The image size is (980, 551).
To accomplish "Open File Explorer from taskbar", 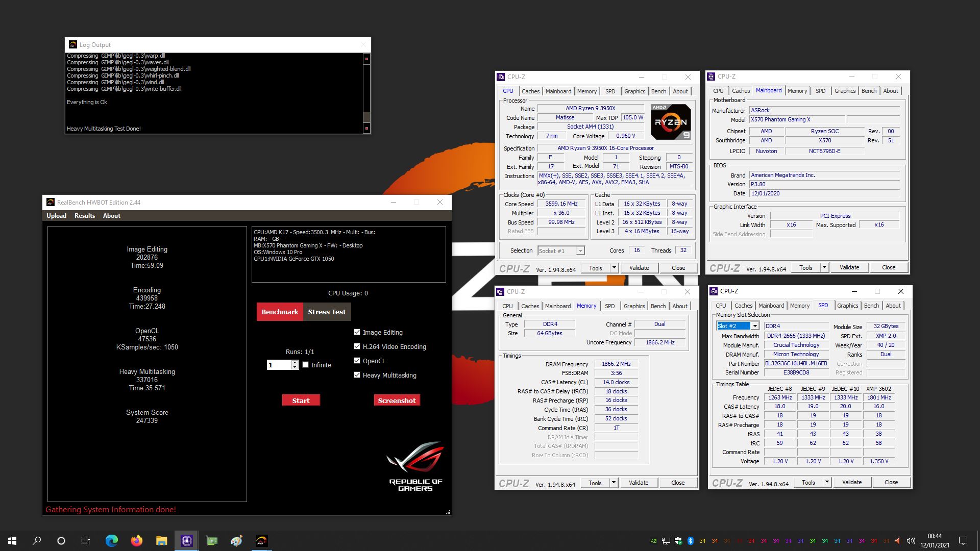I will click(161, 541).
